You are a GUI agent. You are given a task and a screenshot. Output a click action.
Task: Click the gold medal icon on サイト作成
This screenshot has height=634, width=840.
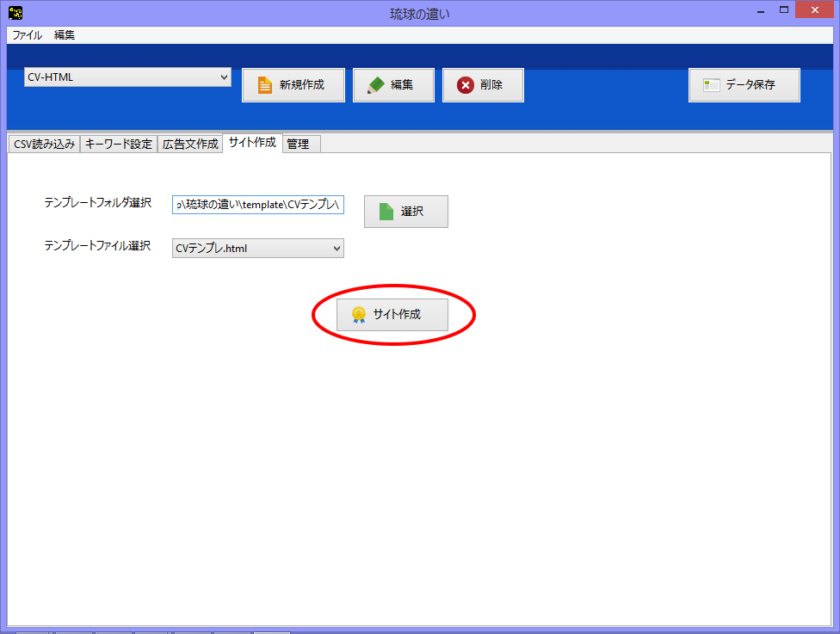pyautogui.click(x=358, y=315)
